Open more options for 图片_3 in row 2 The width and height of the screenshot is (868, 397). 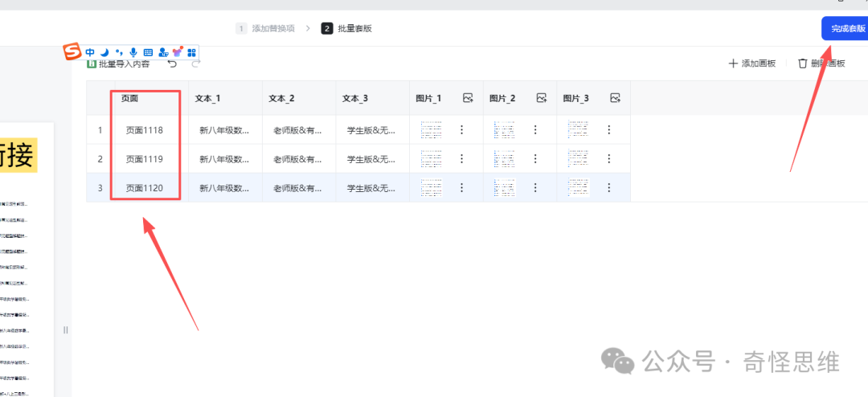pos(609,158)
